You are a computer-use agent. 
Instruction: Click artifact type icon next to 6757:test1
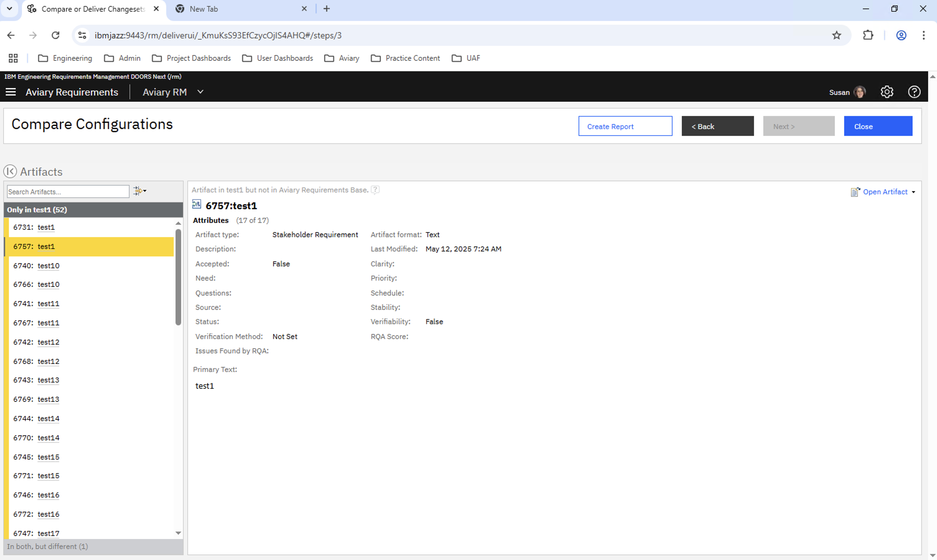pos(196,205)
